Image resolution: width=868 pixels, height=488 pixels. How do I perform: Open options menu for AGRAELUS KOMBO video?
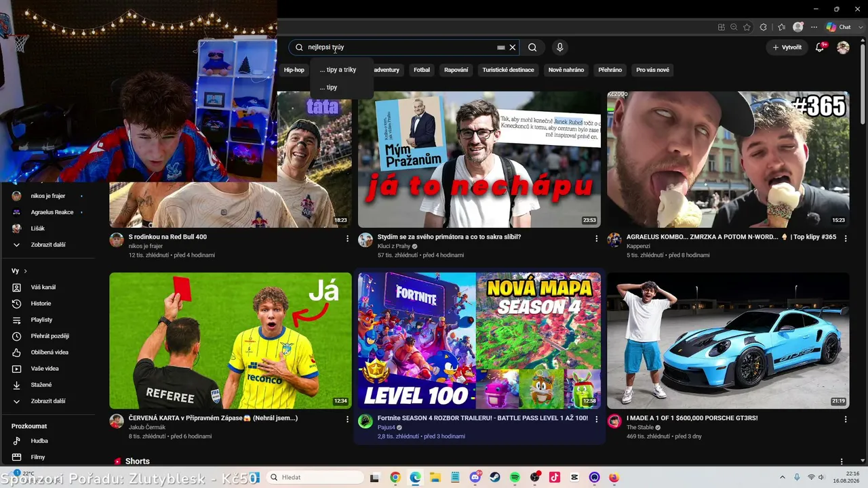point(846,239)
